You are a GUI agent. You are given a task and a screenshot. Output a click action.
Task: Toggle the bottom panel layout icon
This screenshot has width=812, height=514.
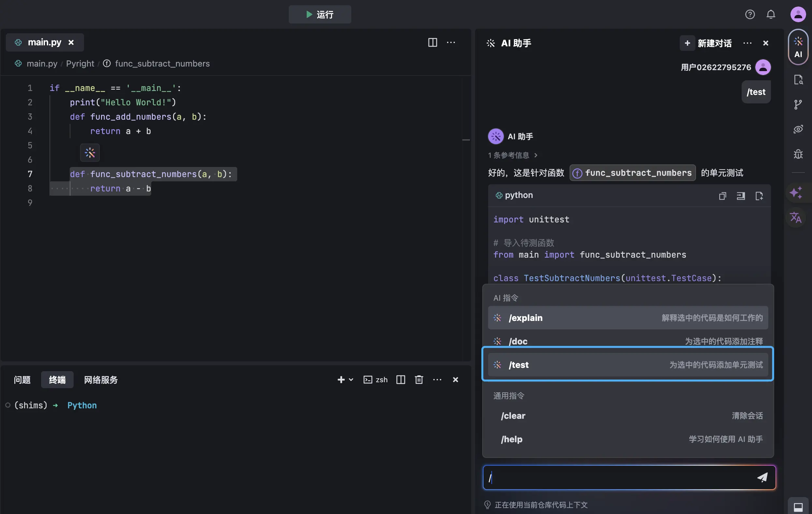(x=798, y=507)
